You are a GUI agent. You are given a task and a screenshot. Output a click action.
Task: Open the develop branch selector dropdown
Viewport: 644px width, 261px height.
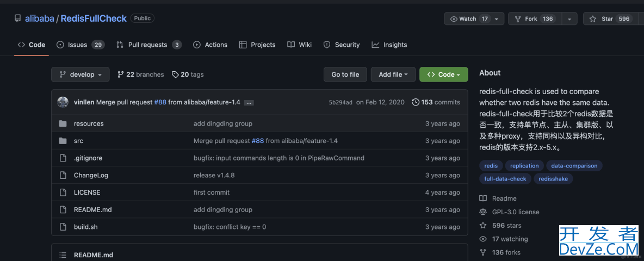(x=81, y=74)
